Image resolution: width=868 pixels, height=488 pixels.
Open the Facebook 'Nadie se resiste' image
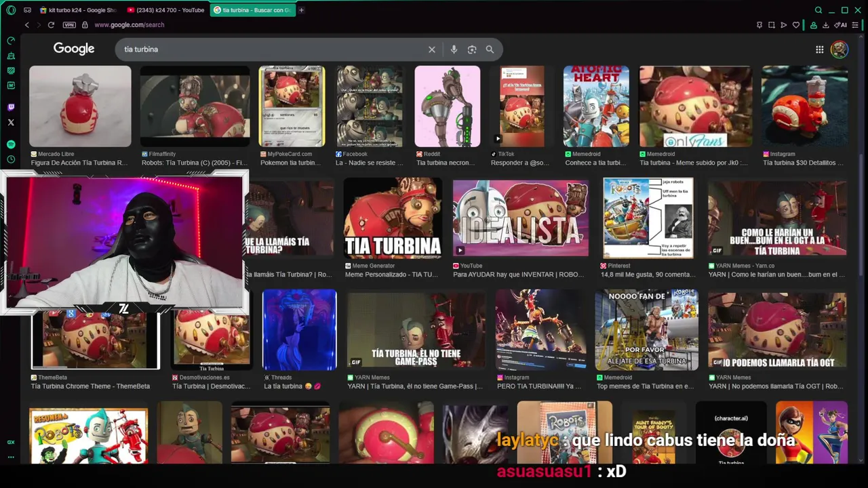tap(370, 106)
